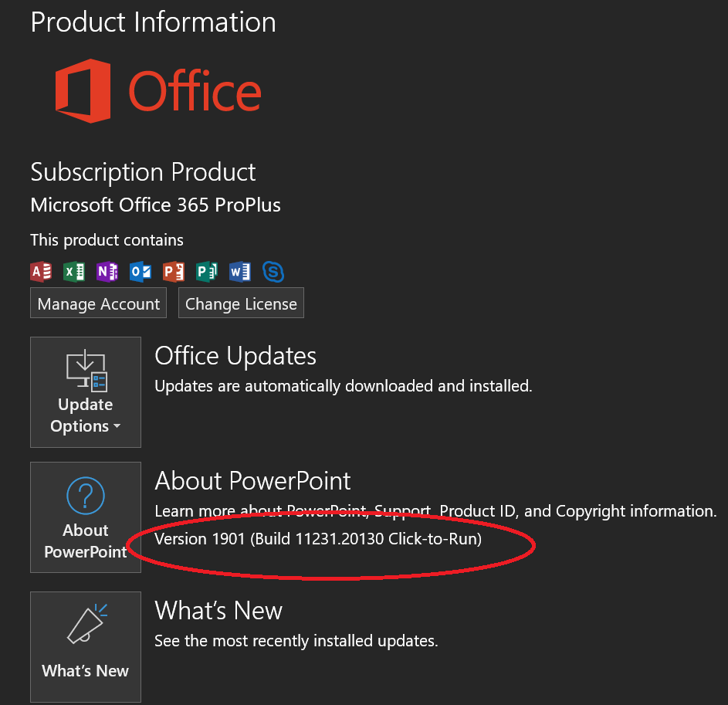Screen dimensions: 728x705
Task: Click the Update Options download icon
Action: [86, 371]
